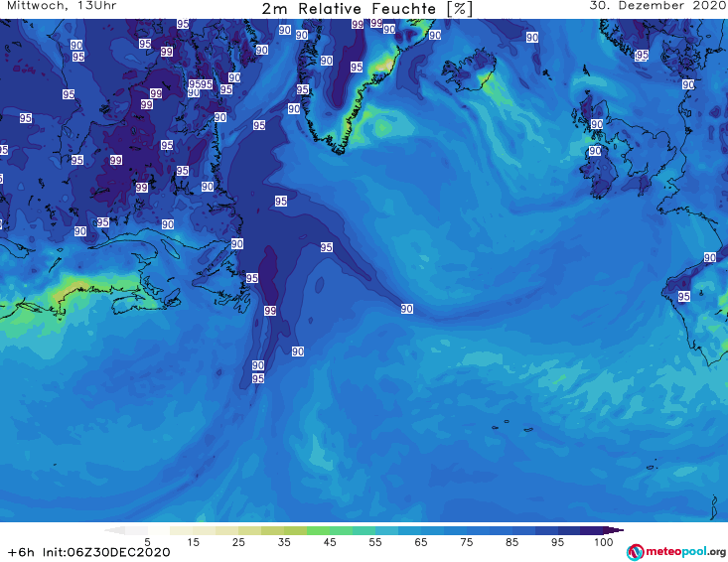
Task: Pick the white arrow start of color scale
Action: tap(115, 530)
